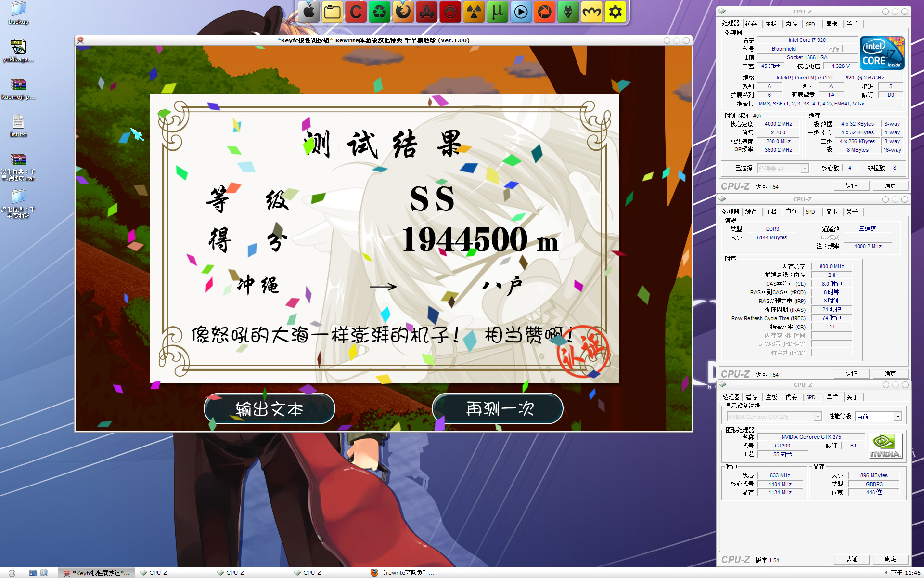This screenshot has height=578, width=924.
Task: Select the list.txt file on desktop
Action: point(18,126)
